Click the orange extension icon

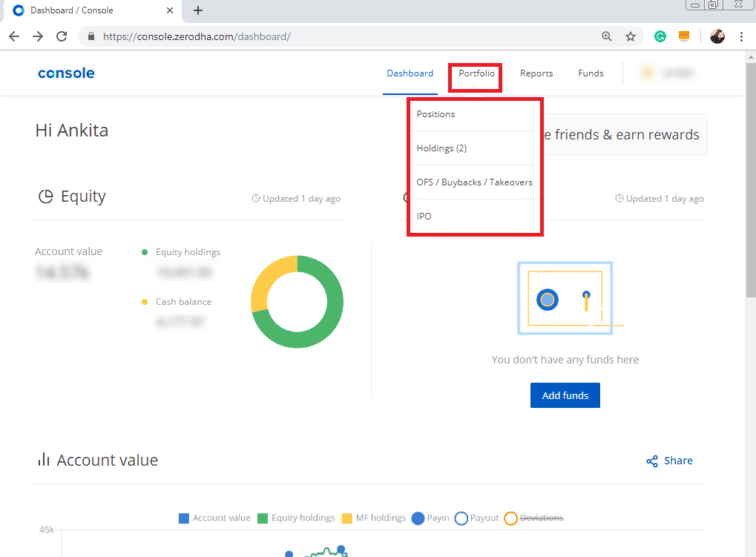click(x=684, y=36)
